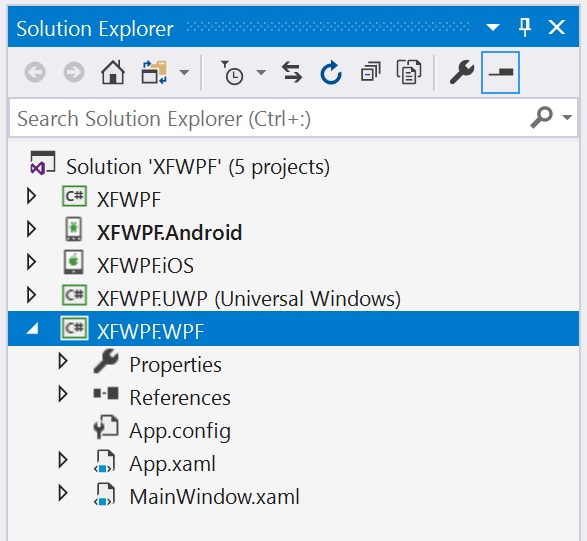Image resolution: width=587 pixels, height=541 pixels.
Task: Expand the Properties node
Action: tap(63, 361)
